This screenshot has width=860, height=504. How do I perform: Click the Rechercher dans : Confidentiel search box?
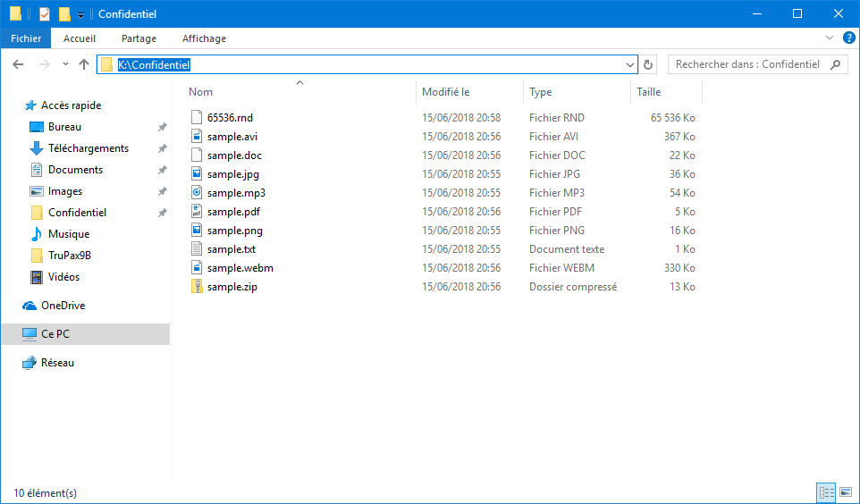(757, 64)
